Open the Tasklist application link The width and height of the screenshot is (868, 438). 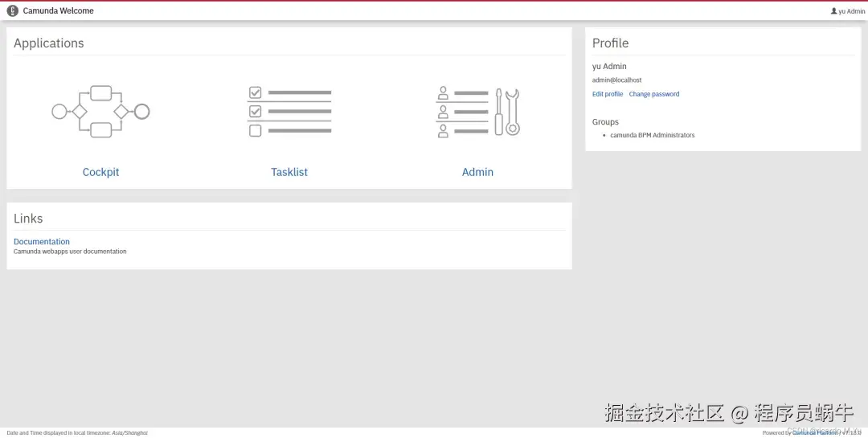[289, 172]
